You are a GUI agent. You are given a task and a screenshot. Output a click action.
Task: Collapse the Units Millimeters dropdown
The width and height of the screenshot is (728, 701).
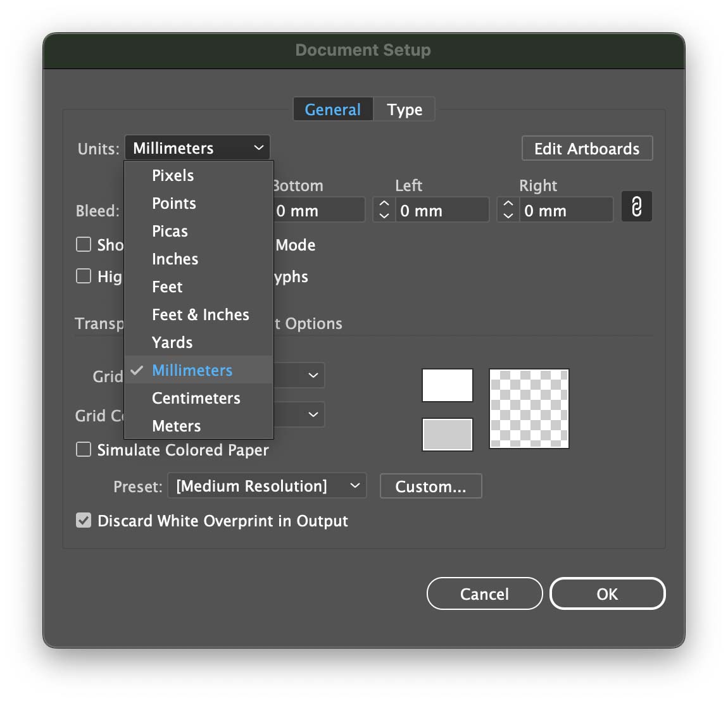[x=198, y=148]
